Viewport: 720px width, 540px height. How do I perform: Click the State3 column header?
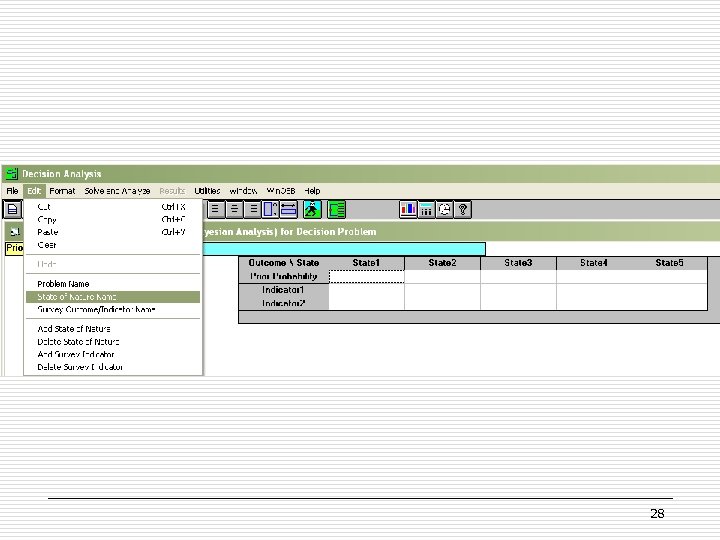click(x=518, y=263)
